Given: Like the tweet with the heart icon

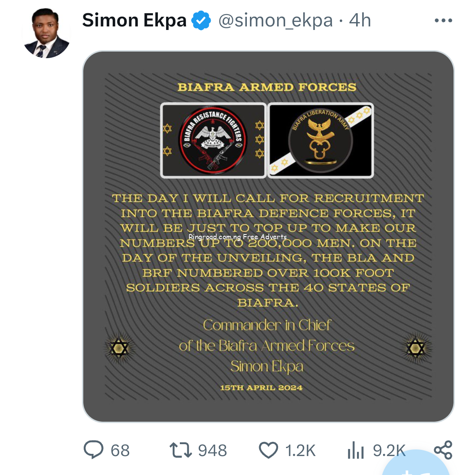Looking at the screenshot, I should (x=268, y=450).
